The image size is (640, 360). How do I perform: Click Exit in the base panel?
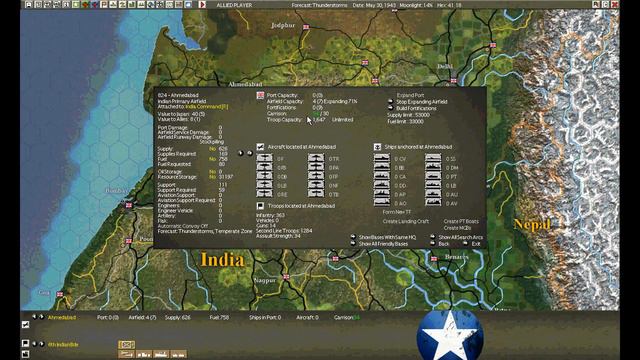coord(476,244)
